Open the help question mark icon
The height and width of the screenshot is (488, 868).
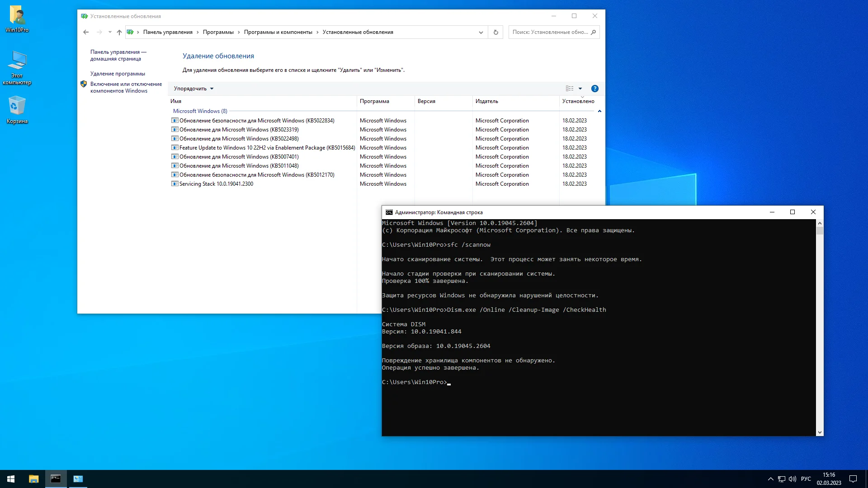coord(594,89)
